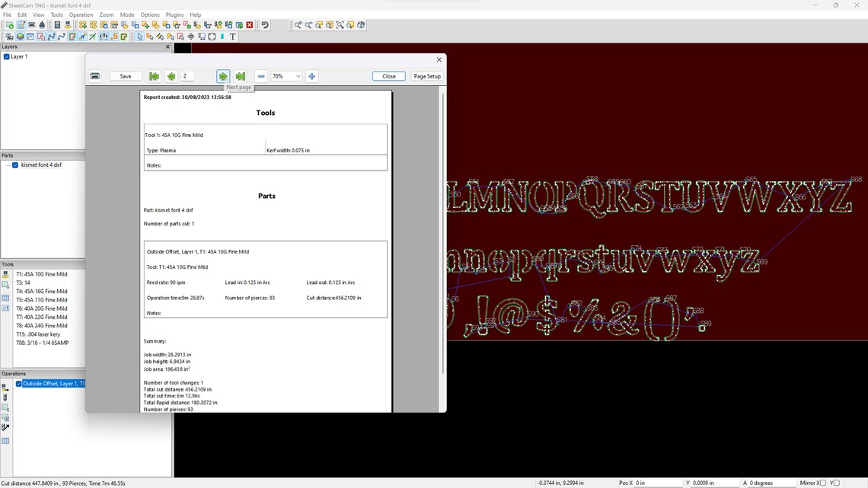This screenshot has height=488, width=868.
Task: Select a magnifier zoom icon on the toolbar
Action: pos(298,24)
